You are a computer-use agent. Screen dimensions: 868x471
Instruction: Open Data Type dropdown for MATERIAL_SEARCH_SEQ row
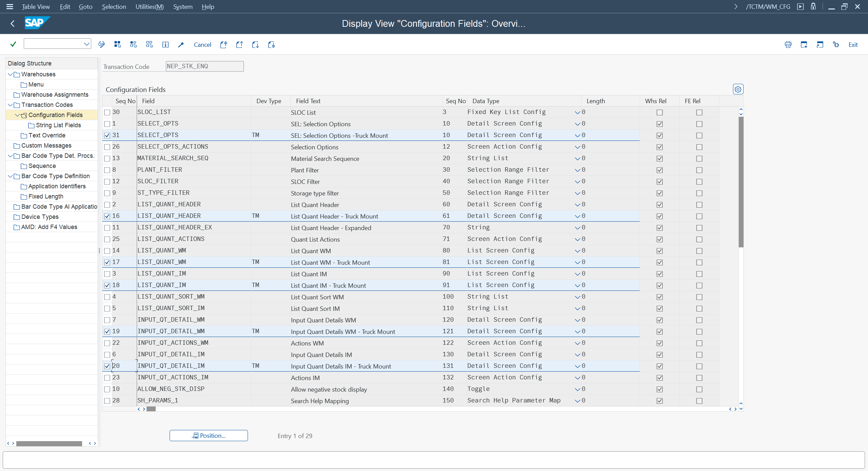click(x=577, y=158)
